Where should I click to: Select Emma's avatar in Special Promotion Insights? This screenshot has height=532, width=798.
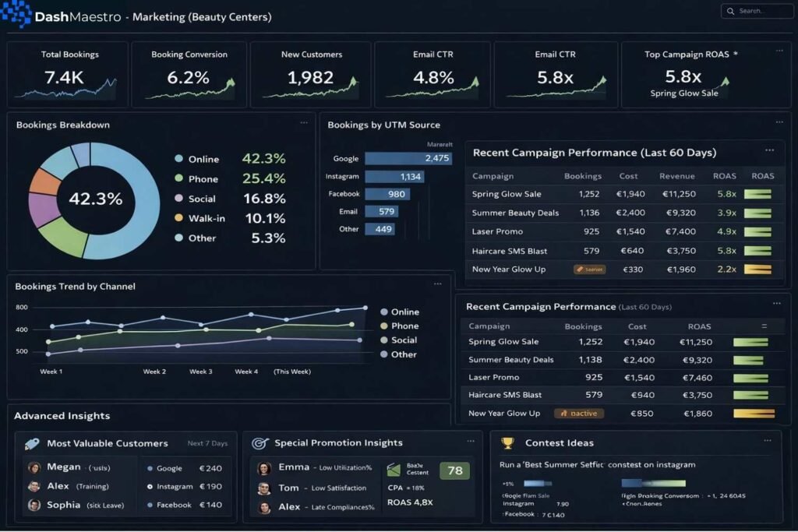click(264, 468)
